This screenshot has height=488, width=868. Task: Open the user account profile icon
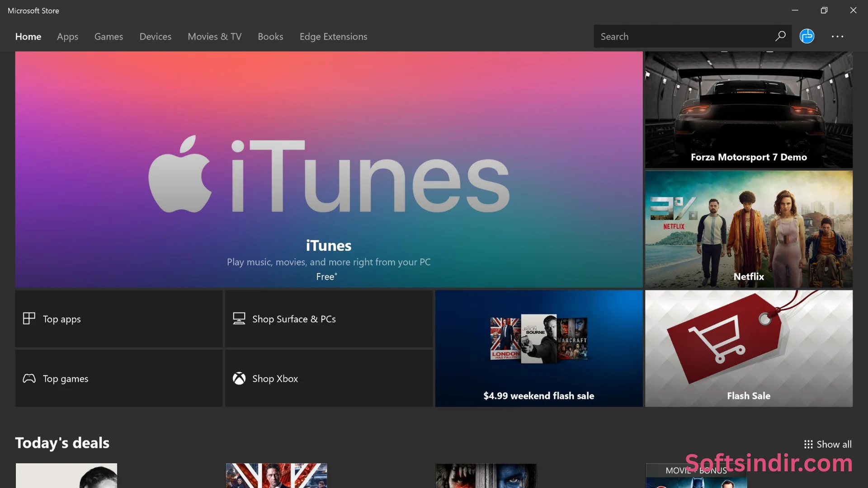(x=807, y=36)
